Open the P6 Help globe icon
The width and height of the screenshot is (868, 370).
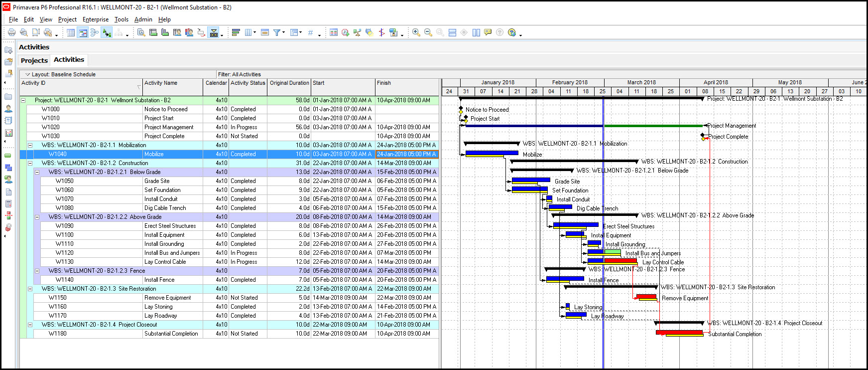coord(512,32)
